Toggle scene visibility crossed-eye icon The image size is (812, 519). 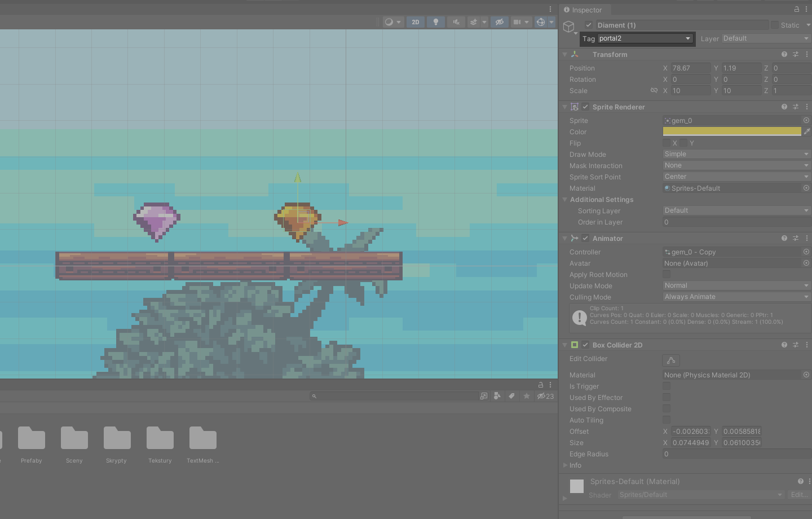point(499,22)
